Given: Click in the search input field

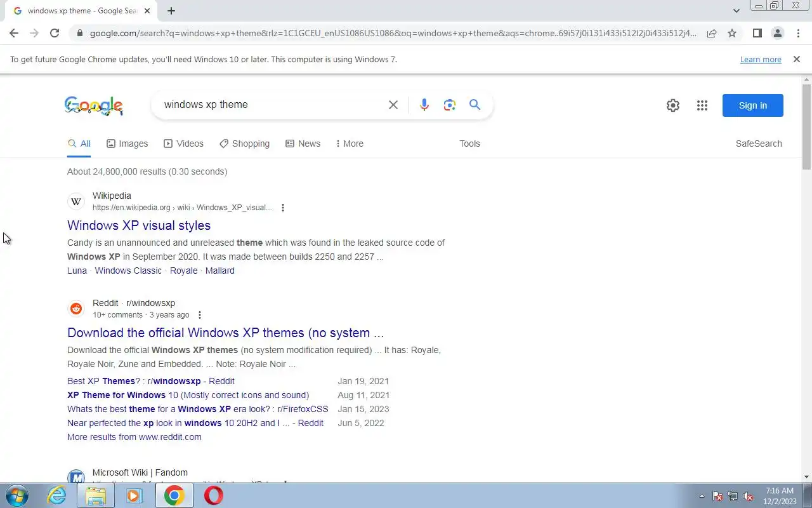Looking at the screenshot, I should 270,105.
